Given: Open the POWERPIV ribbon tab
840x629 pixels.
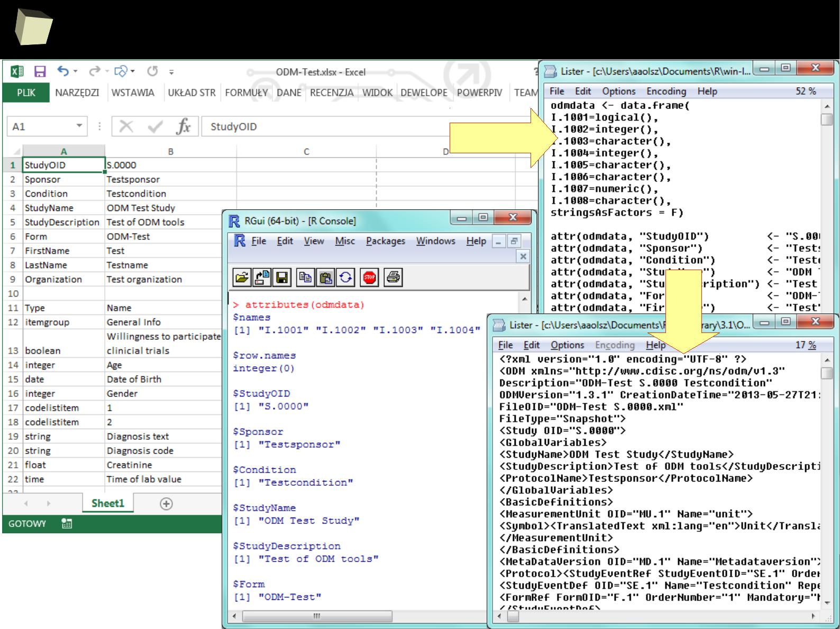Looking at the screenshot, I should [479, 92].
